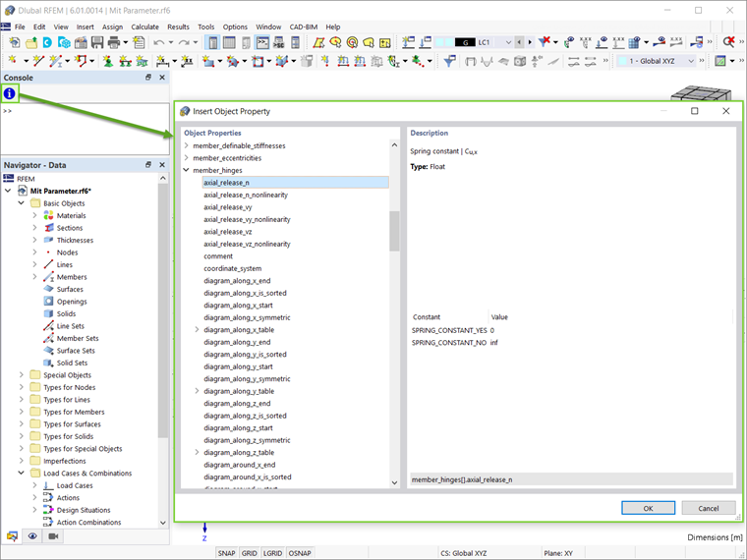Click the member_hinges[].axial_release_n path field

tap(571, 479)
